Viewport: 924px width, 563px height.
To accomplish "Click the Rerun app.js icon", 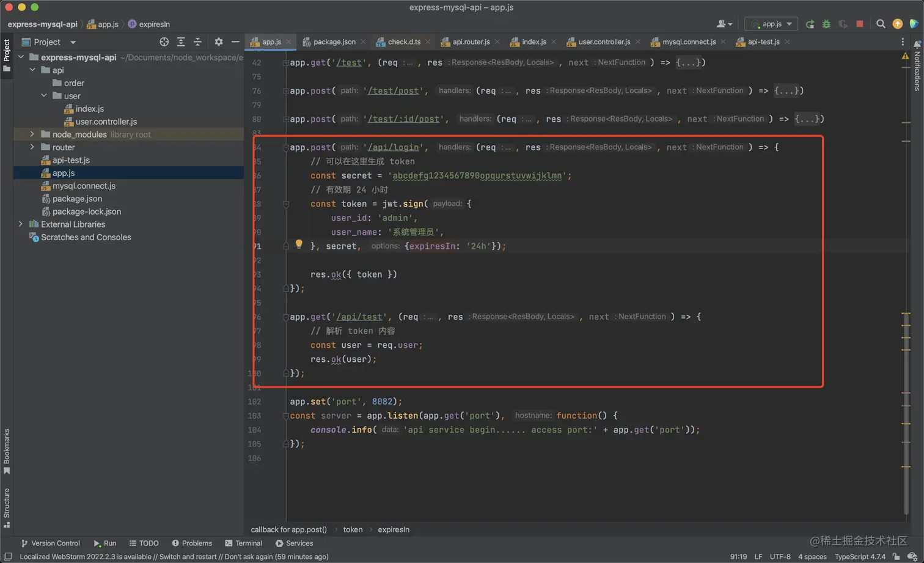I will tap(810, 24).
